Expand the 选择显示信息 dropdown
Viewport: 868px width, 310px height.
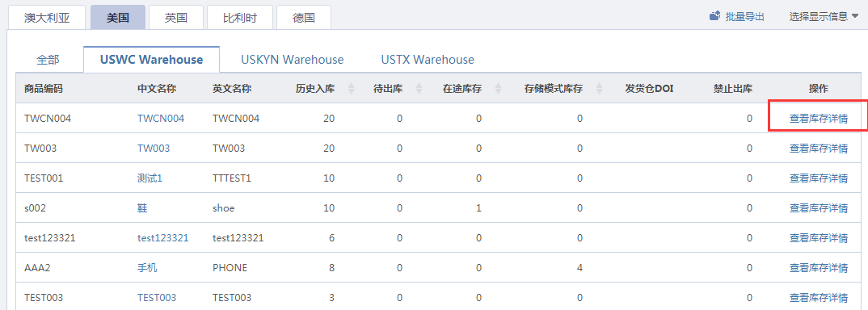824,17
